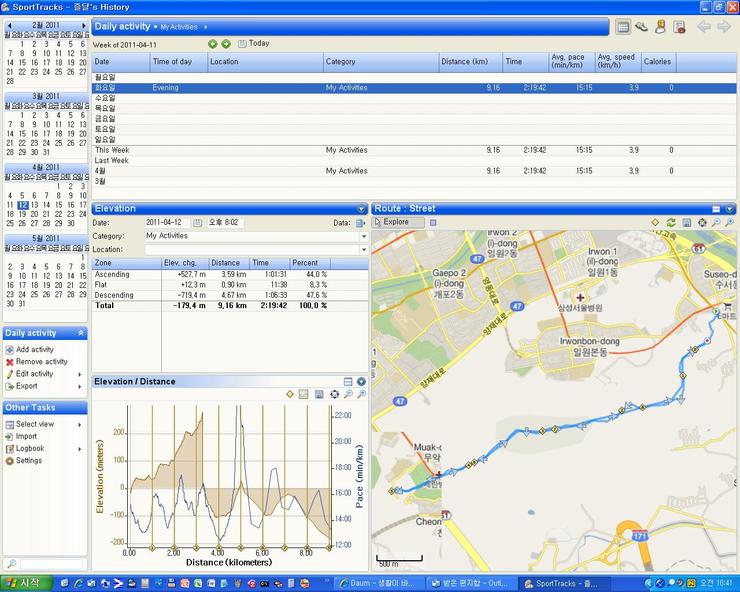Open the equipment shoes view icon
740x592 pixels.
(641, 27)
